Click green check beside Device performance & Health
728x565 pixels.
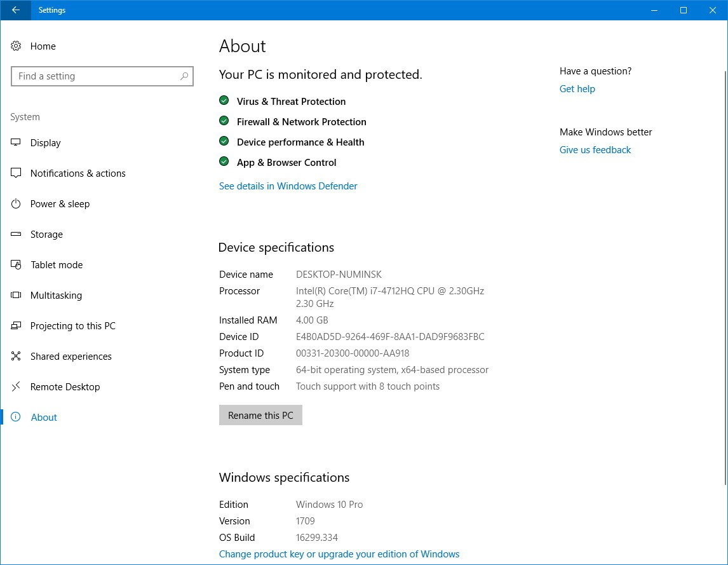[224, 141]
